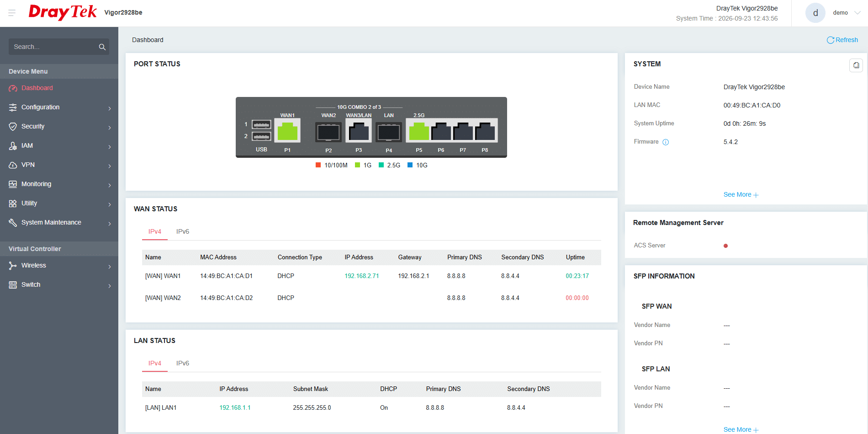Image resolution: width=868 pixels, height=434 pixels.
Task: Click the LAN MAC value 00:49:BC:A1:CA:D0
Action: click(x=752, y=106)
